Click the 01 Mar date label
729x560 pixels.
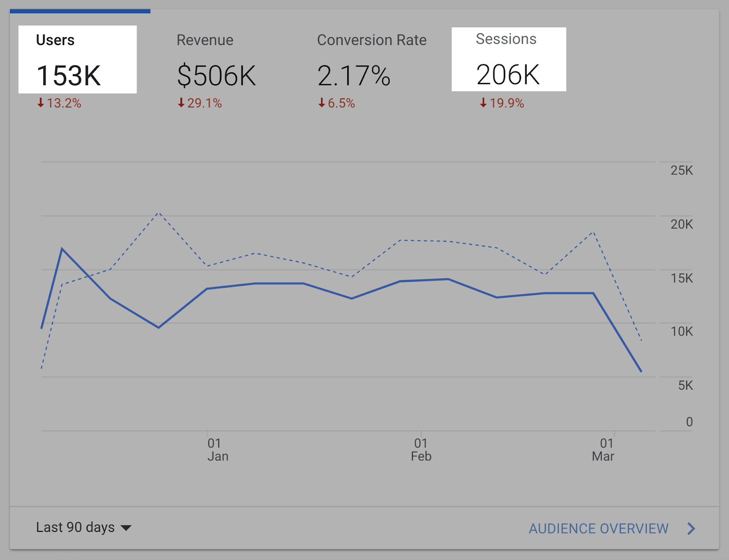click(604, 450)
